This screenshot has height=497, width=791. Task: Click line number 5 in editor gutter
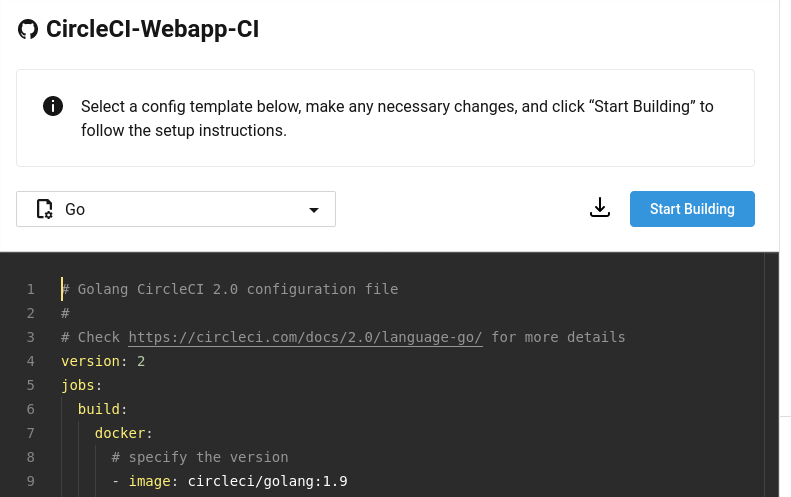point(31,385)
